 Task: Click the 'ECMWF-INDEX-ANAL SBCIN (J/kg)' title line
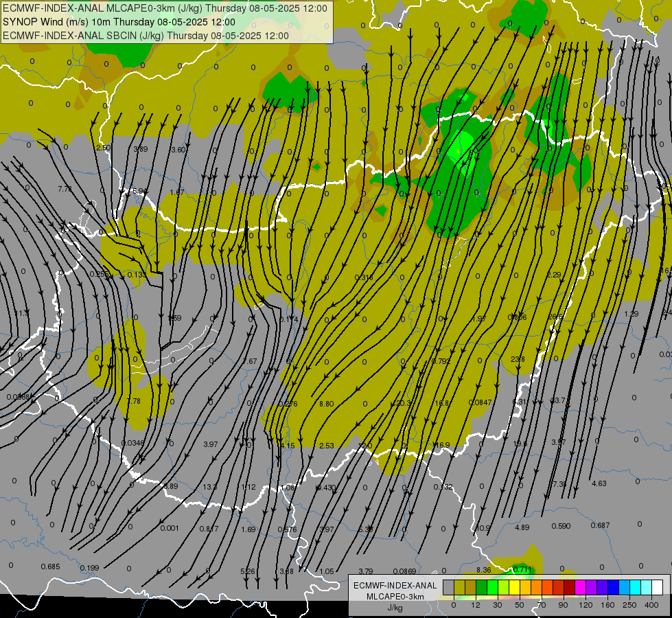(146, 36)
